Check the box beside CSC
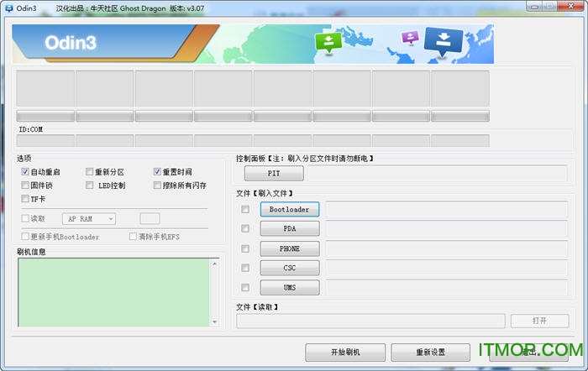This screenshot has height=371, width=588. pyautogui.click(x=245, y=268)
